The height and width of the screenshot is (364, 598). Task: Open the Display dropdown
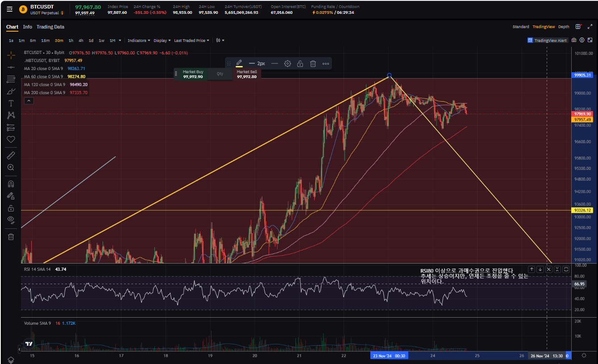pos(162,41)
